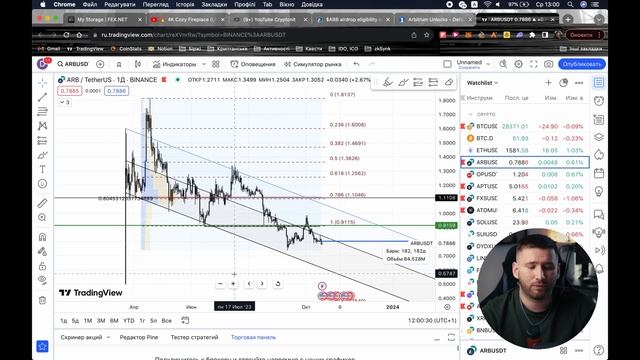Click the blue Опубликовать button
This screenshot has width=640, height=360.
click(582, 64)
